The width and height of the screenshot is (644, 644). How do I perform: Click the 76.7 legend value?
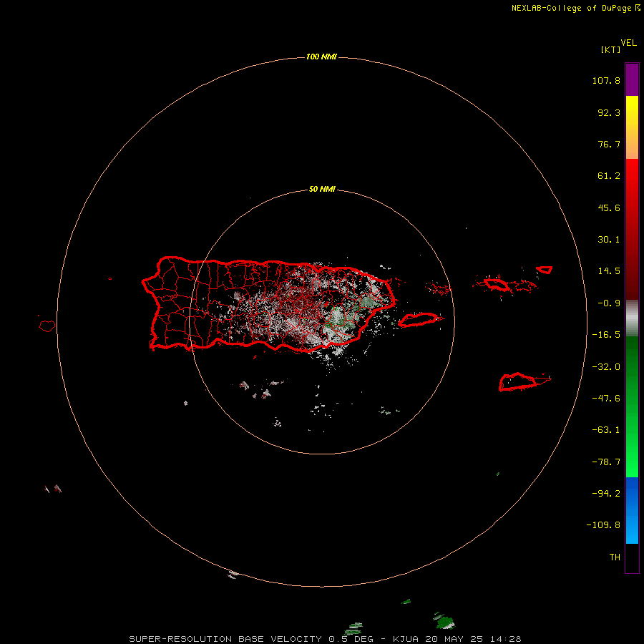(x=609, y=144)
